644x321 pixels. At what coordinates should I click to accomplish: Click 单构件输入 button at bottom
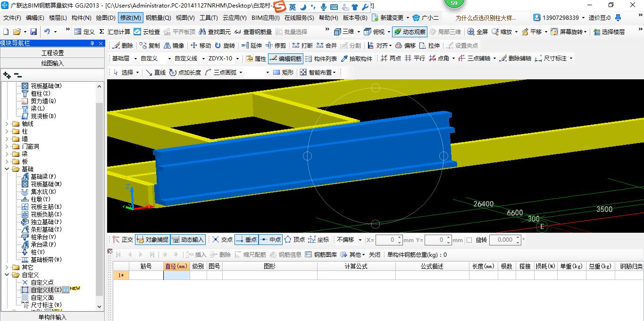point(52,317)
